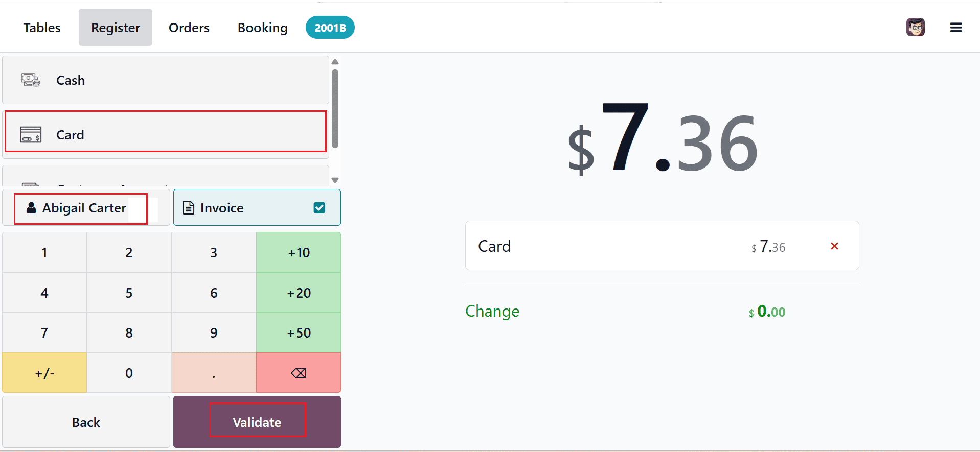Remove the Card payment line with the red X
The width and height of the screenshot is (980, 452).
click(834, 246)
